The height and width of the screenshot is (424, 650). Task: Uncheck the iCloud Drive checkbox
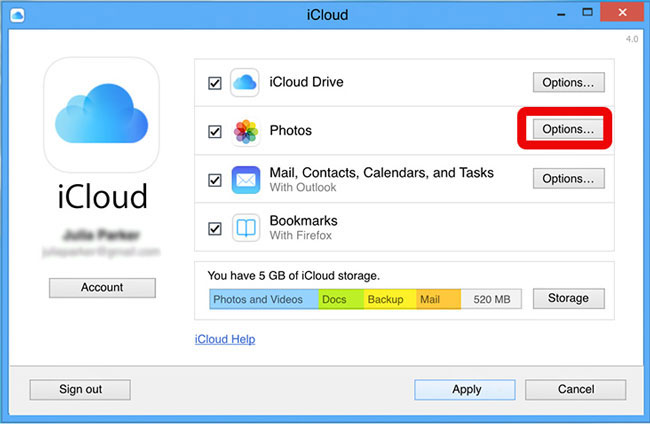[x=215, y=83]
